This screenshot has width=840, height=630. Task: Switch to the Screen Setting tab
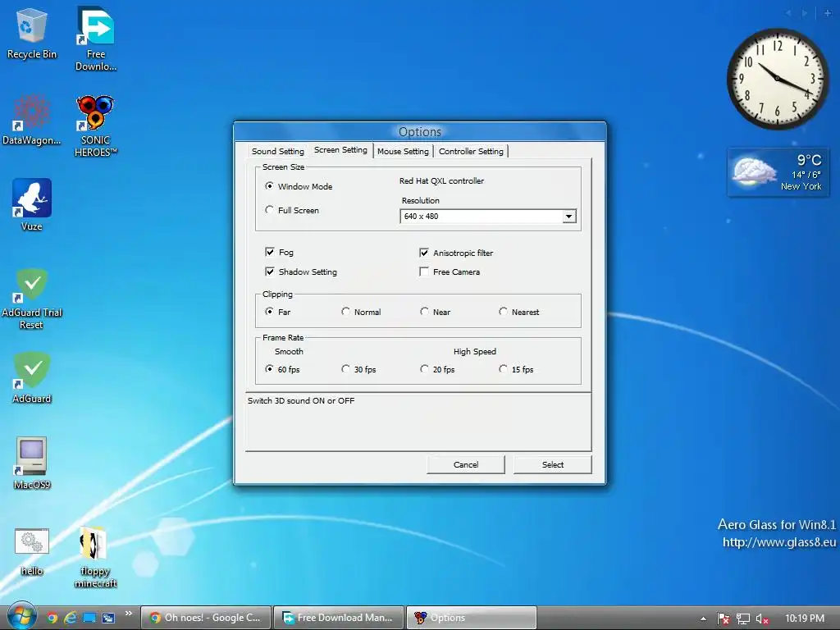(x=340, y=150)
